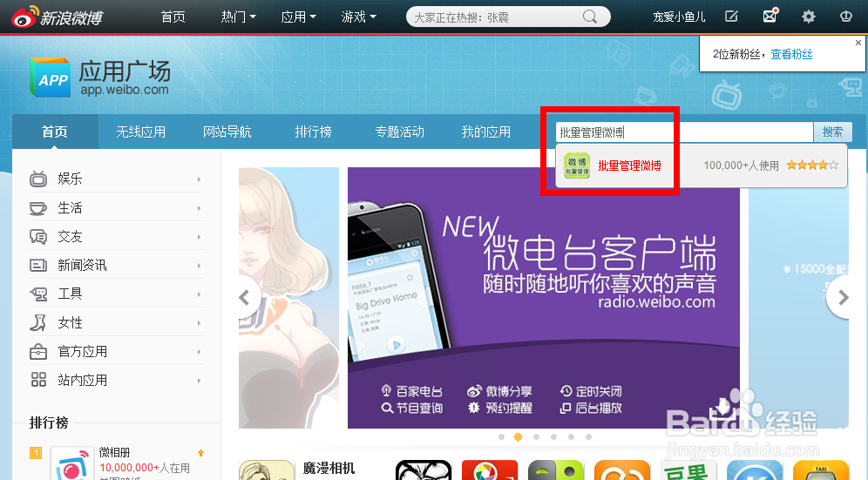
Task: Switch to the 专题活动 tab
Action: pos(400,132)
